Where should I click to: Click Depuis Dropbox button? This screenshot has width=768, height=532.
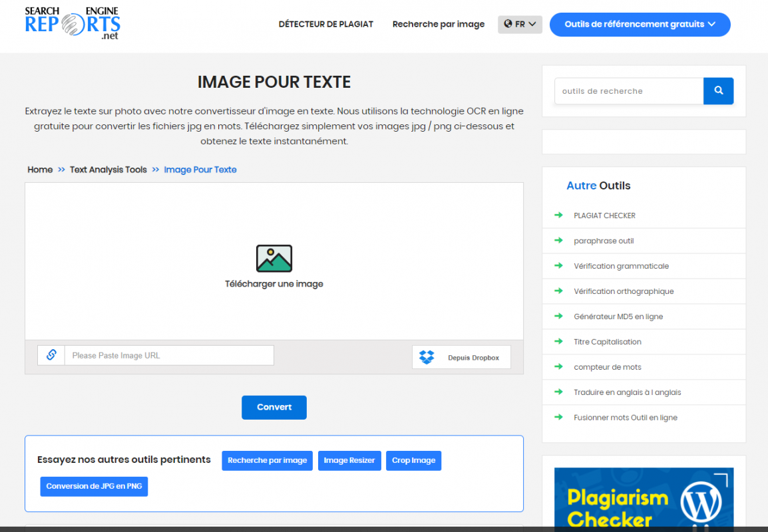point(461,357)
